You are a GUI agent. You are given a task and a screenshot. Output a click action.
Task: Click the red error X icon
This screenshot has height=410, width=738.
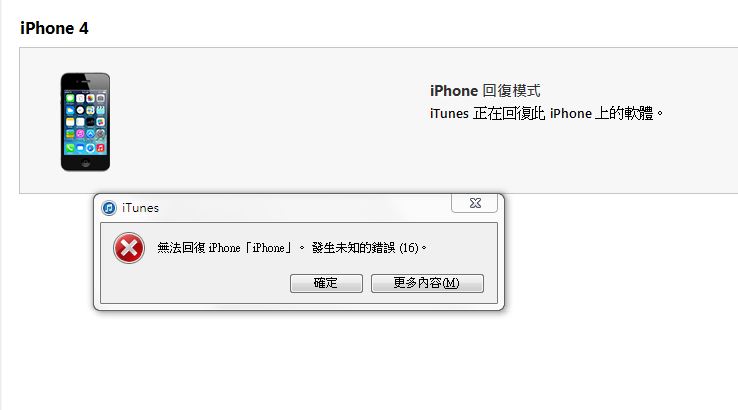click(128, 248)
